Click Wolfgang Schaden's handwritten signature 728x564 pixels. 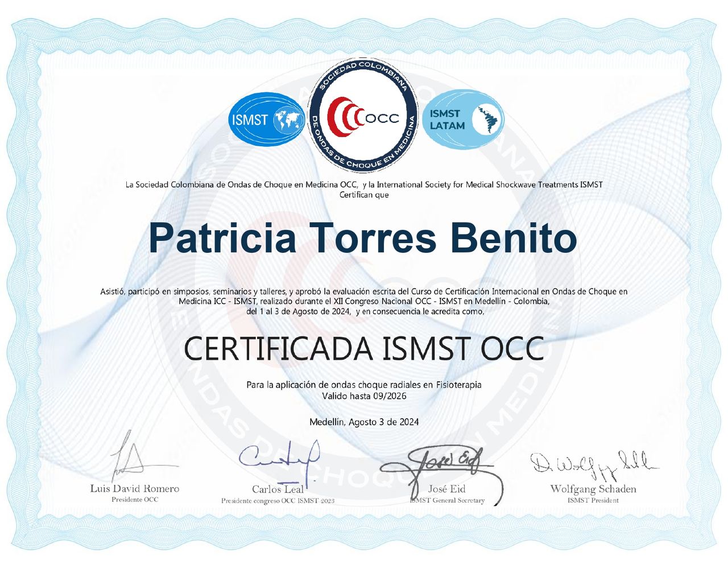point(593,465)
